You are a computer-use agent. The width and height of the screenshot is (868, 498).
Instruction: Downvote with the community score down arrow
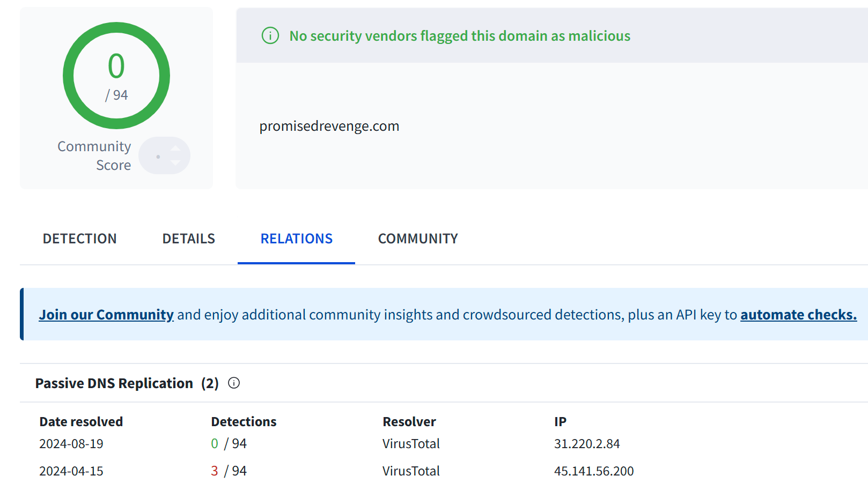[x=175, y=162]
